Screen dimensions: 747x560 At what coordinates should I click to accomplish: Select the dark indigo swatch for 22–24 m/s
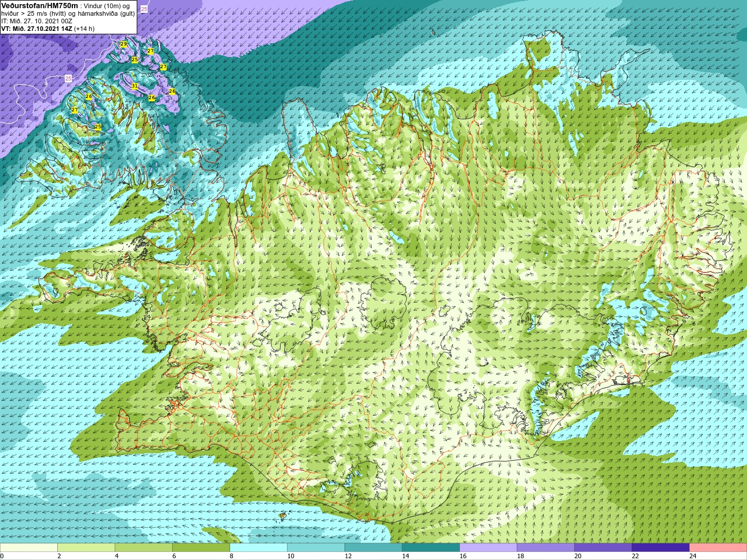coord(661,548)
